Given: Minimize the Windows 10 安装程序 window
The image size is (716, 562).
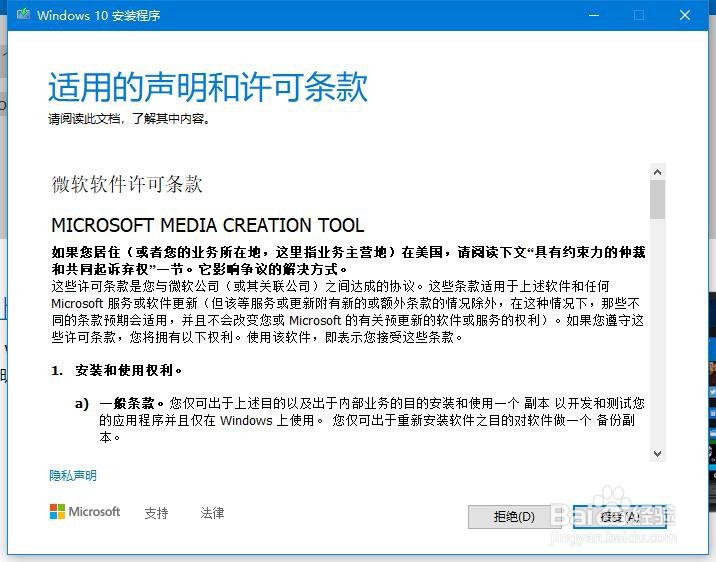Looking at the screenshot, I should [594, 15].
